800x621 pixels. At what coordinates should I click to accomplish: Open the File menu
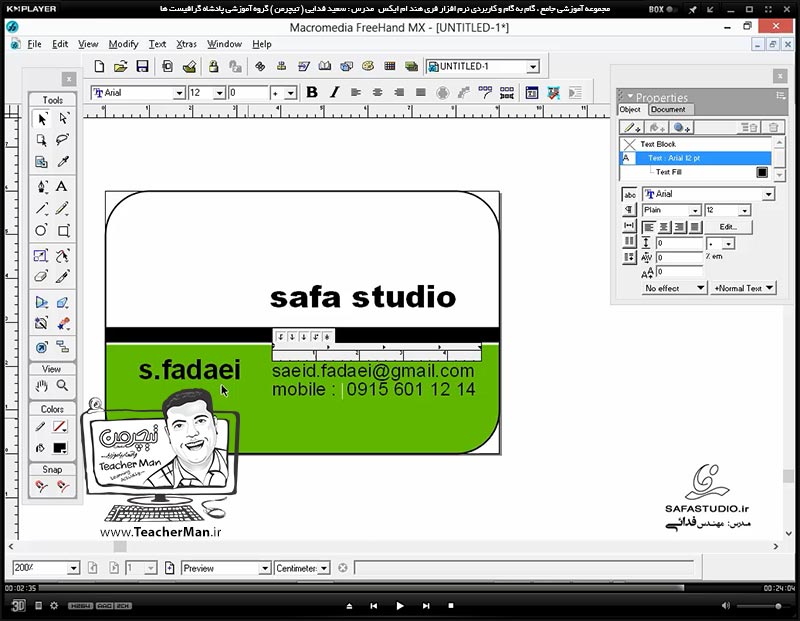pyautogui.click(x=34, y=44)
